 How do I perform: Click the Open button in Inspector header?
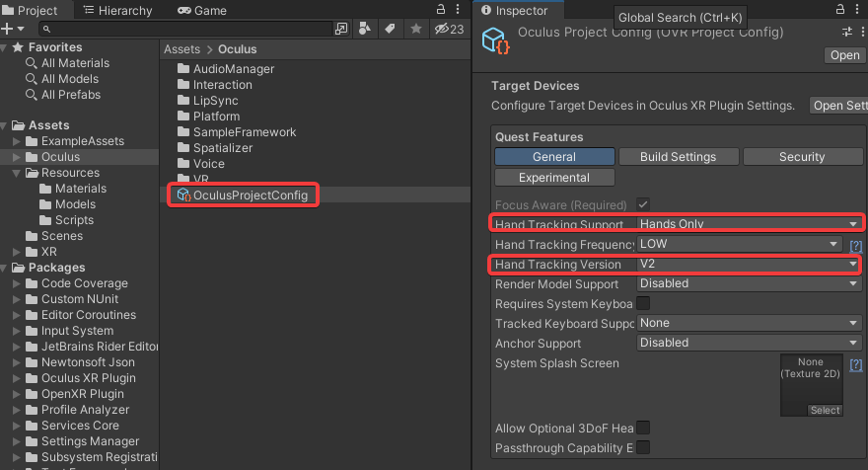844,55
